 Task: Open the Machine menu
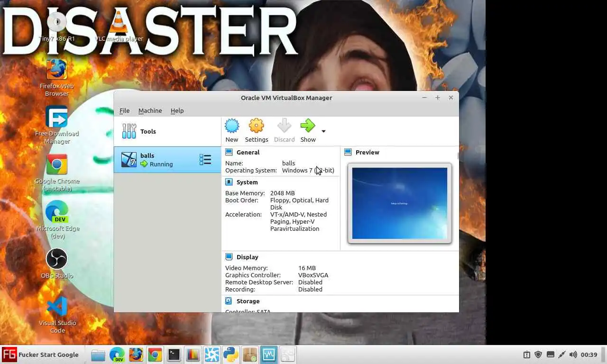pos(150,110)
